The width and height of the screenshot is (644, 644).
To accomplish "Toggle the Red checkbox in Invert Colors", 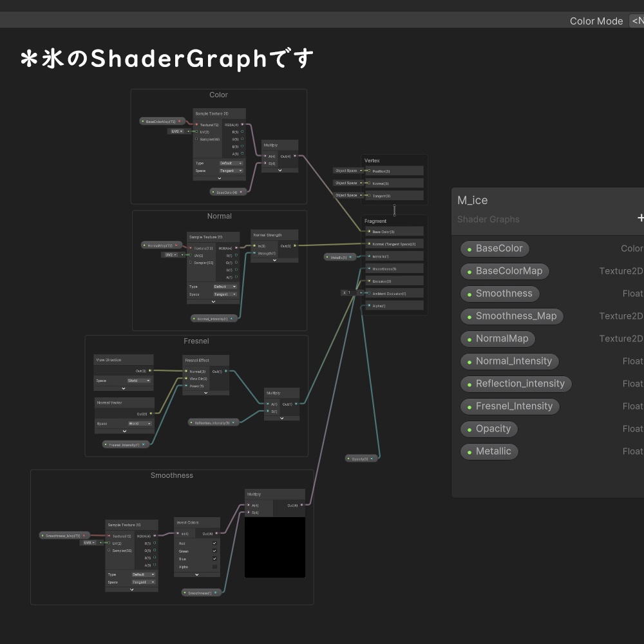I will pos(214,543).
